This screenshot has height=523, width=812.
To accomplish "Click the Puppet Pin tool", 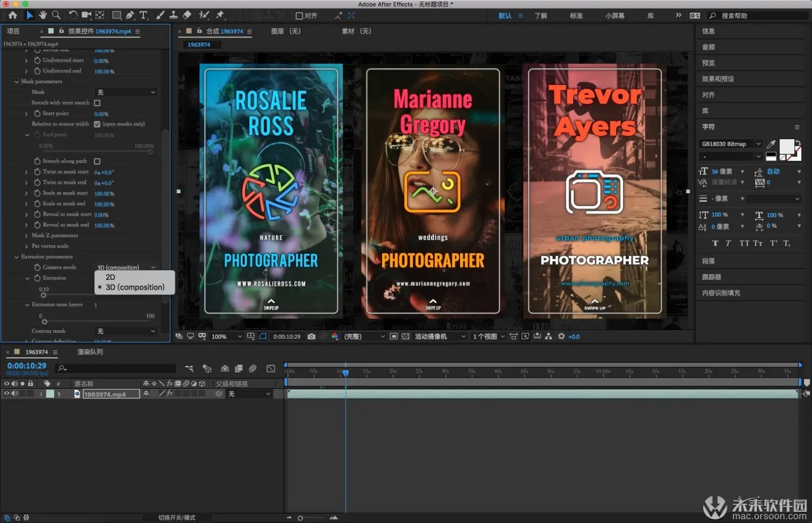I will 220,15.
